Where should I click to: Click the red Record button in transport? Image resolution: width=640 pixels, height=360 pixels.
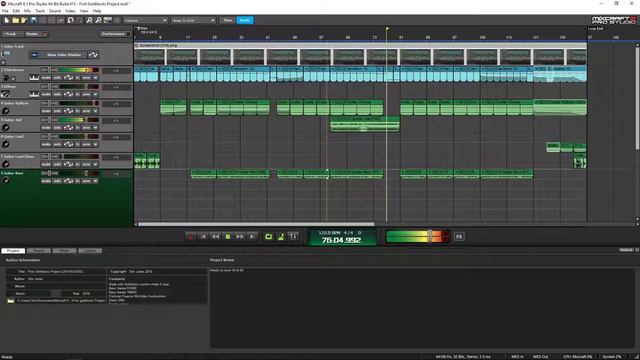pos(191,237)
